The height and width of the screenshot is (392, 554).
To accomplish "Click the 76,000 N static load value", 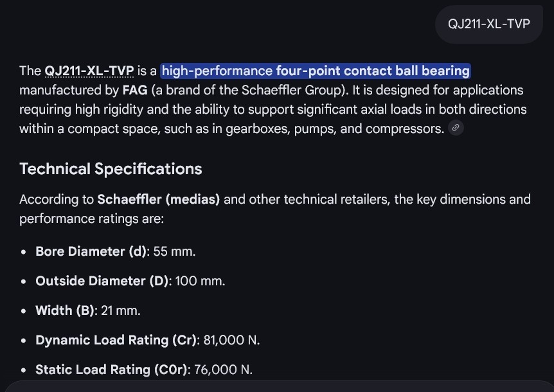I will tap(223, 370).
